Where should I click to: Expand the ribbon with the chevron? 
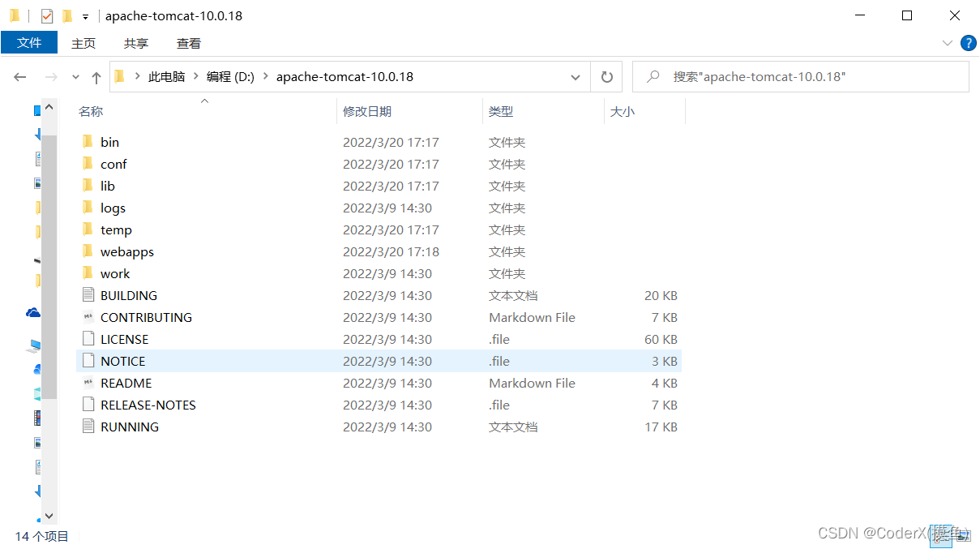[948, 43]
